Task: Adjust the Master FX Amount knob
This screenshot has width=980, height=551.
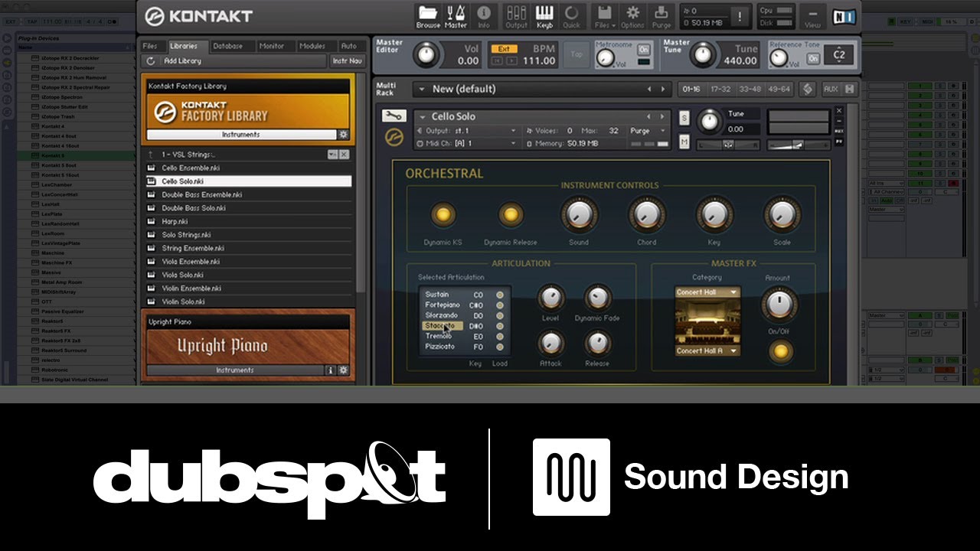Action: [779, 304]
